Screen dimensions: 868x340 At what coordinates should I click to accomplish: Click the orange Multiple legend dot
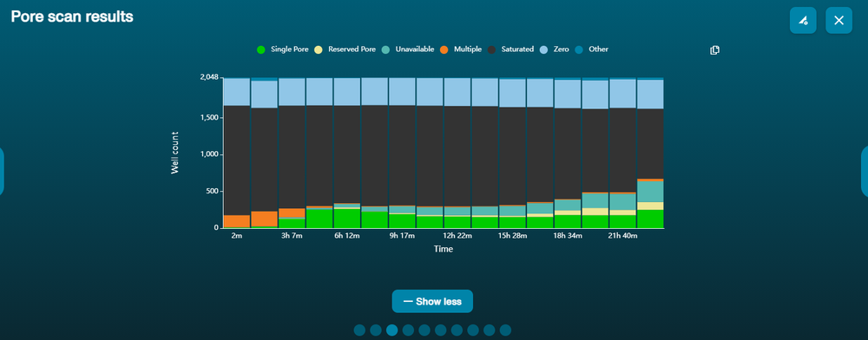click(x=444, y=49)
